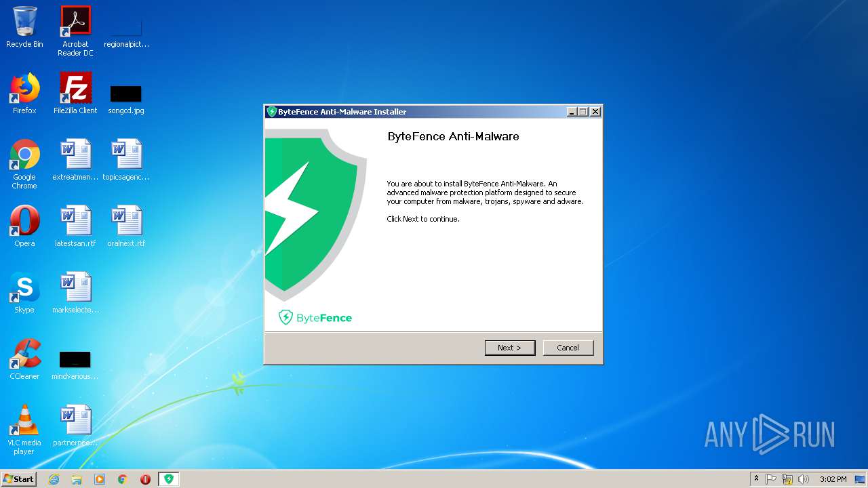
Task: Open Opera from taskbar
Action: point(145,479)
